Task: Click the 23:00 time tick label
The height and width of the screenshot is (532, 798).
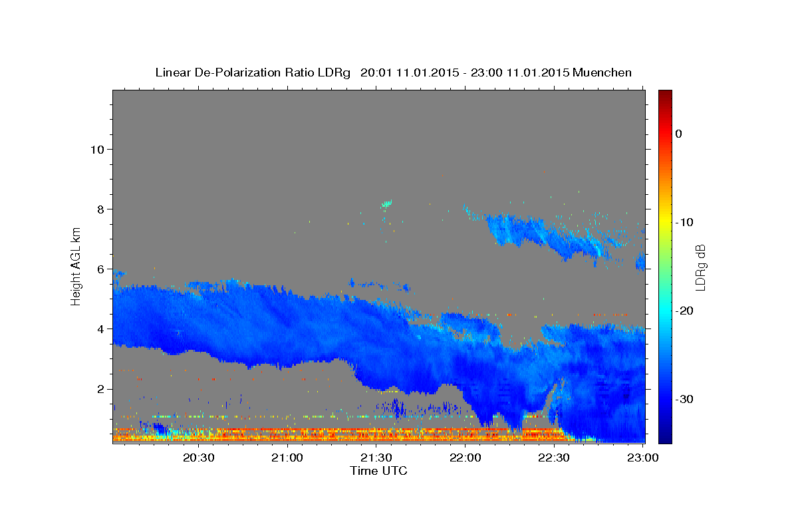Action: (642, 458)
